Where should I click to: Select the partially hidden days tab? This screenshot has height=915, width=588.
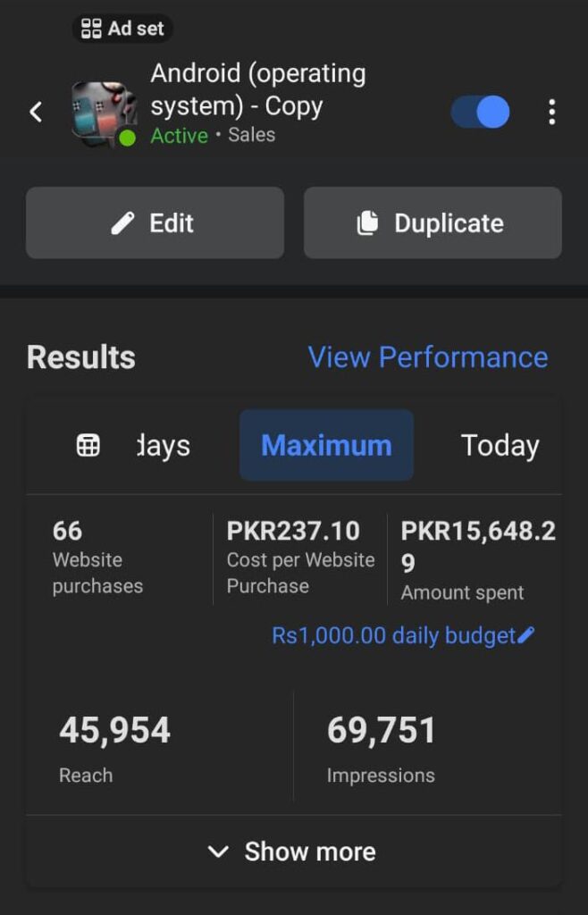click(164, 445)
